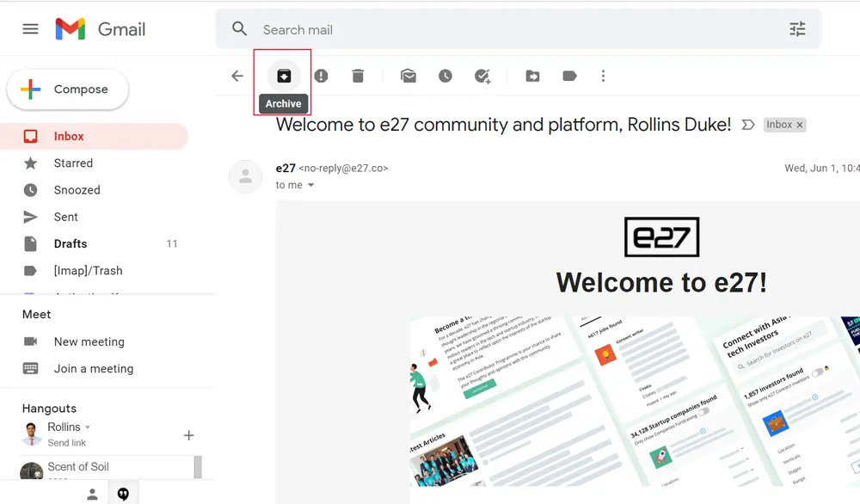This screenshot has width=860, height=504.
Task: Click the Archive icon in toolbar
Action: (x=284, y=76)
